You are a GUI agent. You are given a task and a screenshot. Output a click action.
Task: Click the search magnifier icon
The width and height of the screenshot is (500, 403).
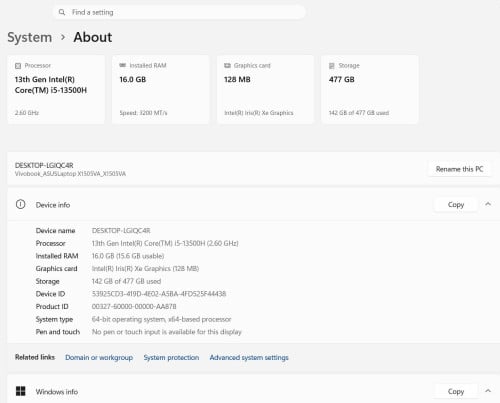(62, 12)
